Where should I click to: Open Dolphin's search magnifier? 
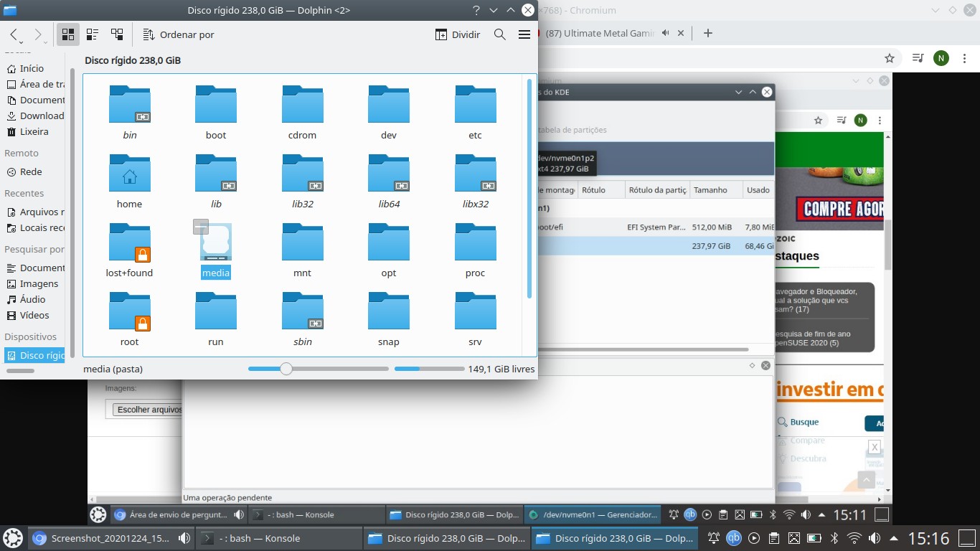click(x=500, y=34)
